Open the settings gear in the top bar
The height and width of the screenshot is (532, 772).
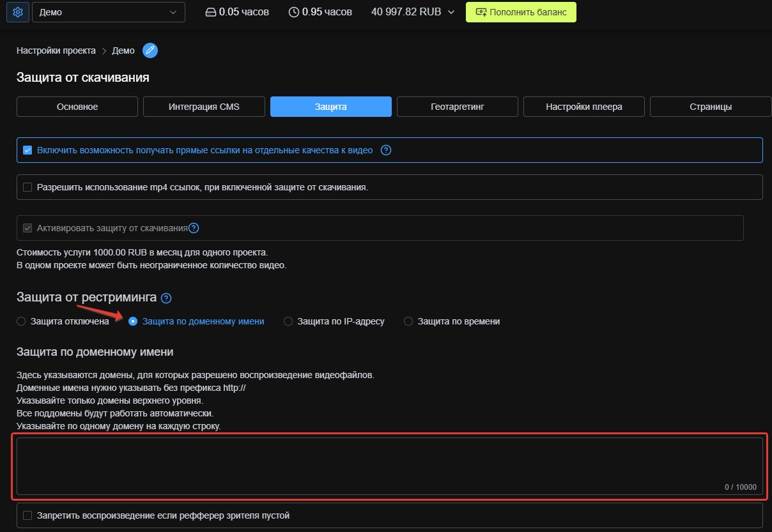(18, 12)
